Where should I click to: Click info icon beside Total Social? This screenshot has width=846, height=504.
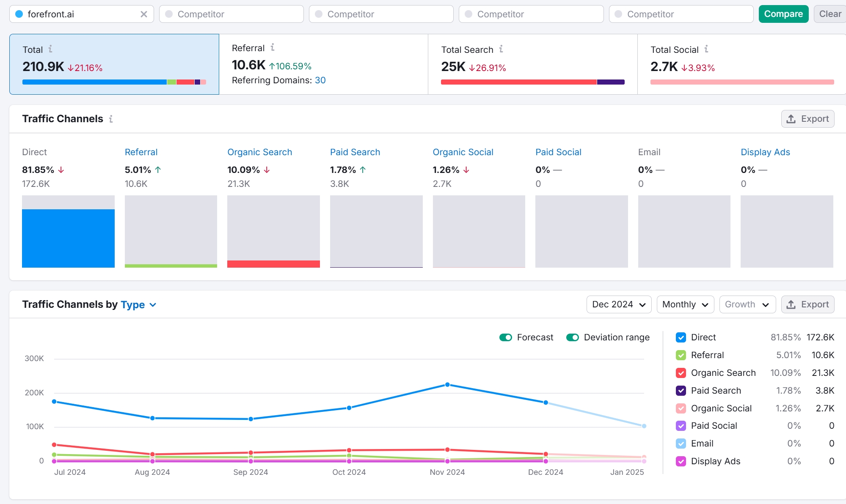click(706, 49)
